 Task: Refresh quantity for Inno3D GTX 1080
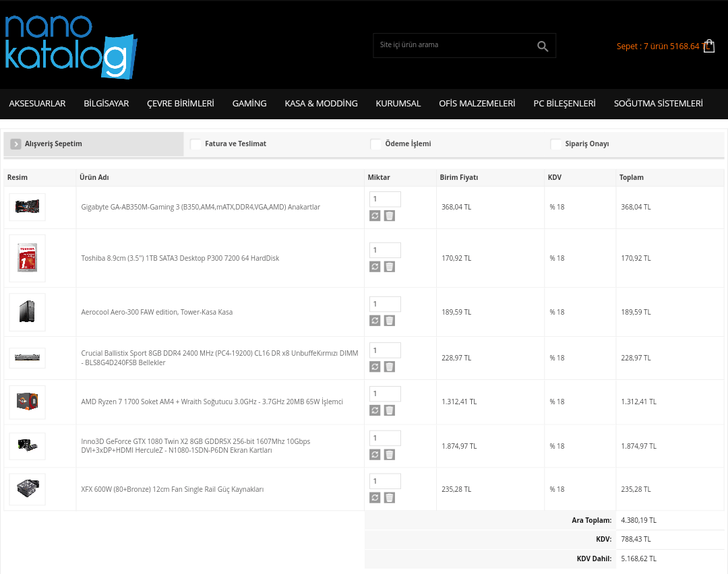pyautogui.click(x=375, y=455)
